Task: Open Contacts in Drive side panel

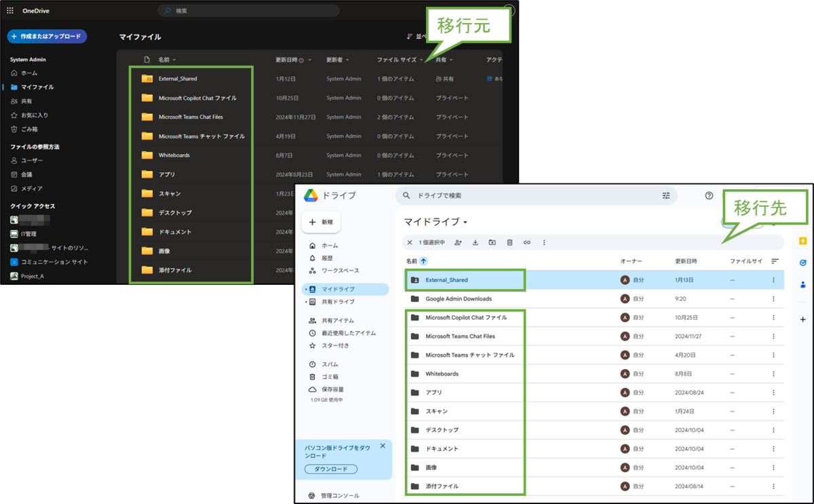Action: click(803, 285)
